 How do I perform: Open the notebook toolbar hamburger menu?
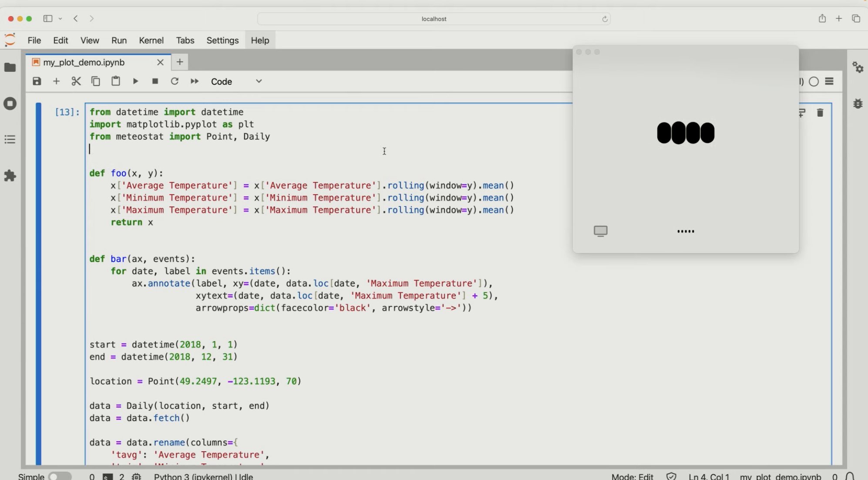coord(829,81)
